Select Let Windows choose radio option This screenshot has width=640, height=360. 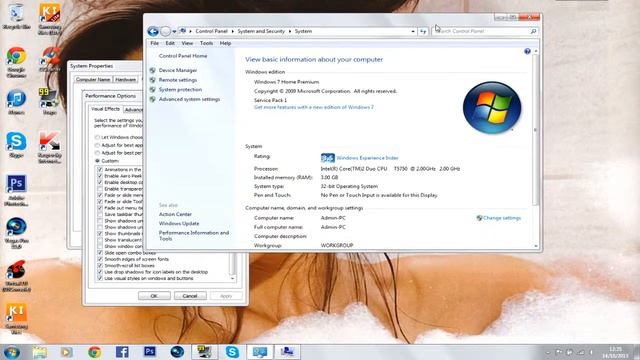[97, 137]
